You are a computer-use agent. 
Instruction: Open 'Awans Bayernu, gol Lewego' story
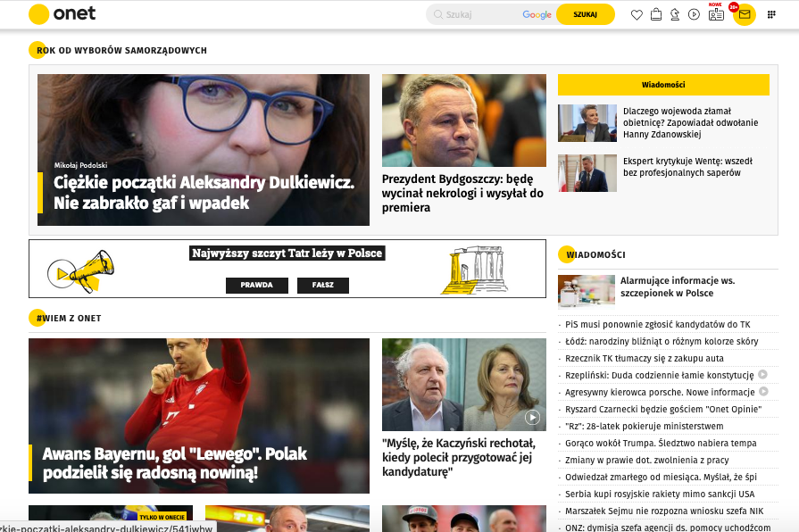pos(150,463)
